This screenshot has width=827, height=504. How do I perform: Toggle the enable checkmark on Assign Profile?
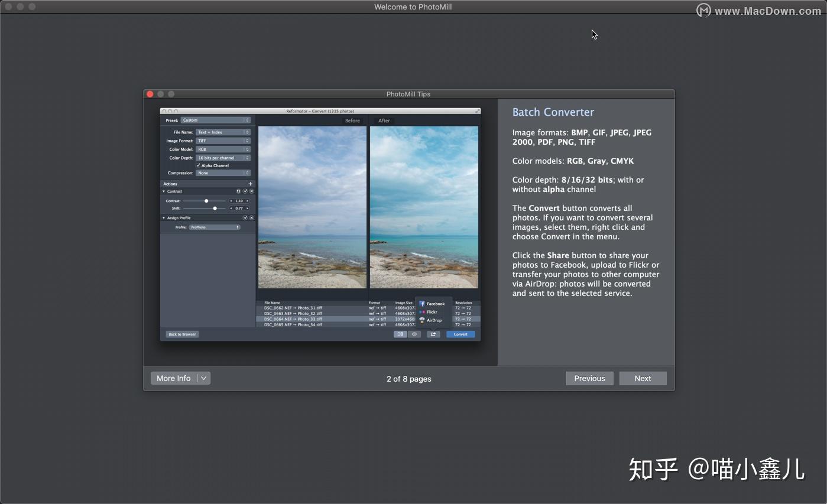pyautogui.click(x=245, y=218)
